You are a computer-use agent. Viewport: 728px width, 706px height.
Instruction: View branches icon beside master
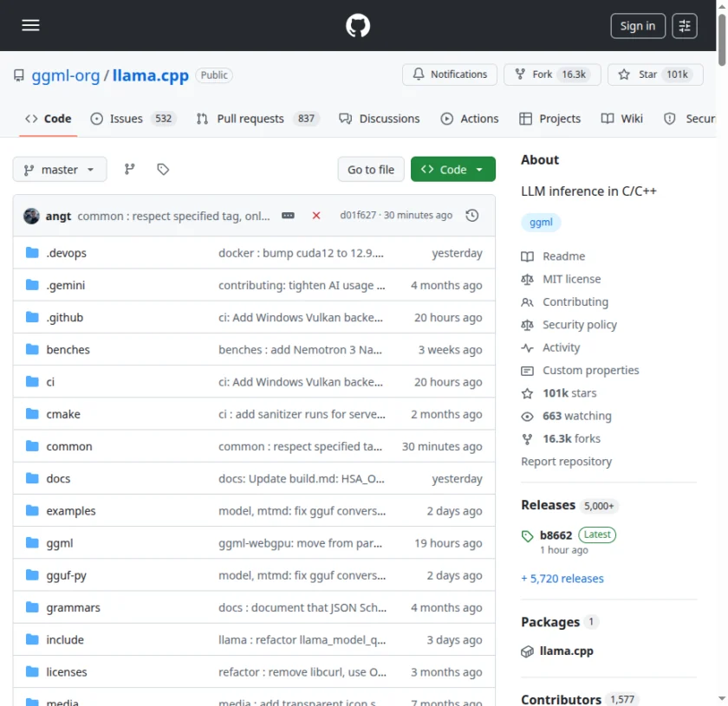[130, 170]
